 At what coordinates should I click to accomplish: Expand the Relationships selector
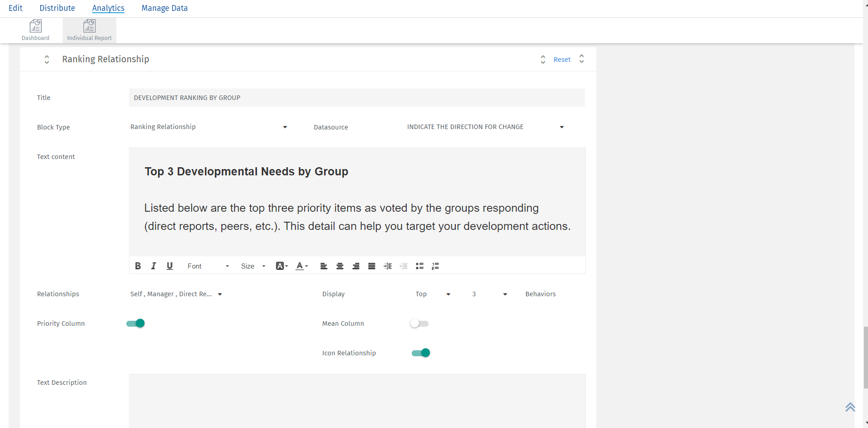tap(220, 294)
